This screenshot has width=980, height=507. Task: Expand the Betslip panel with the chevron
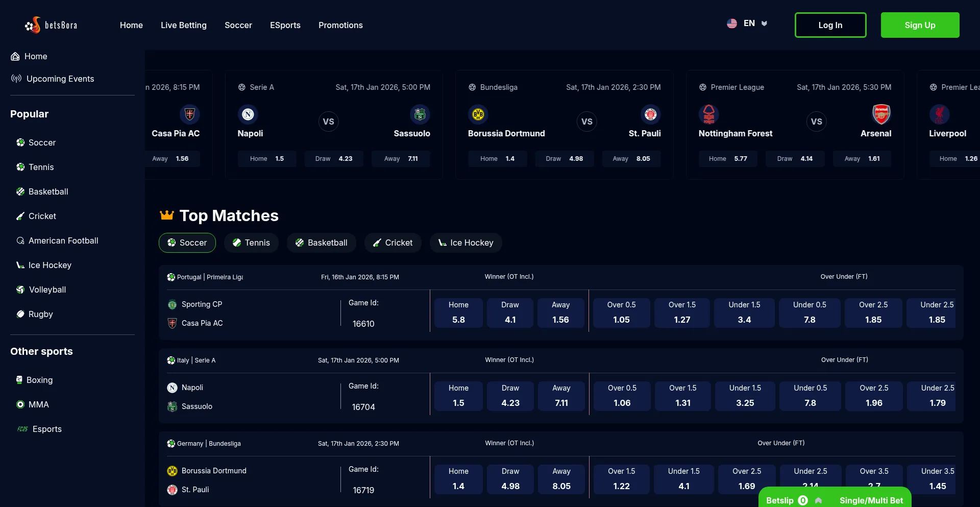[x=818, y=500]
